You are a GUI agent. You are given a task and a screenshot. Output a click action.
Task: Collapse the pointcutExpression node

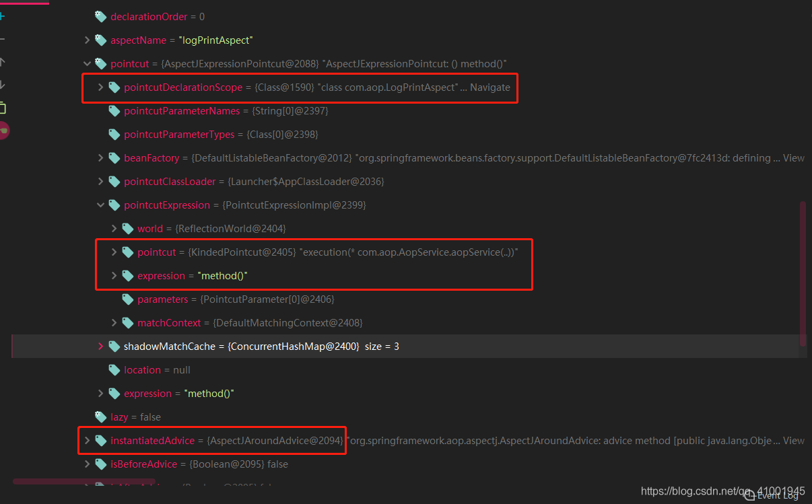pos(100,205)
